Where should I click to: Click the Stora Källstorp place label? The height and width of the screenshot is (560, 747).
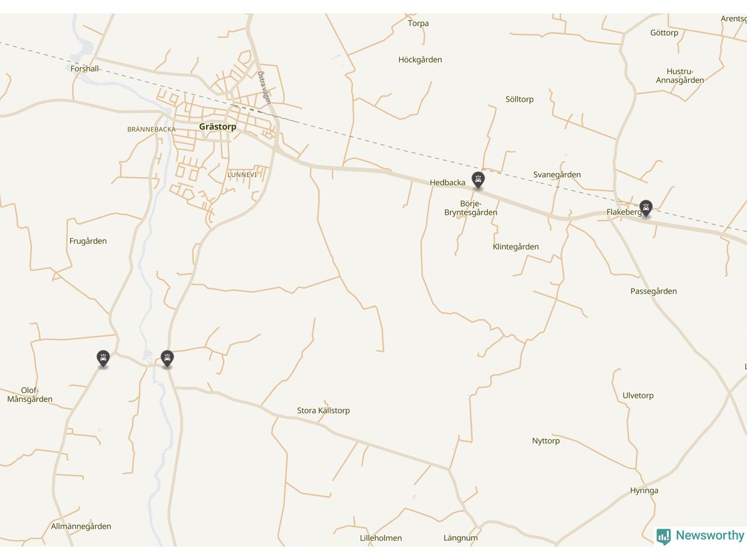click(x=323, y=411)
